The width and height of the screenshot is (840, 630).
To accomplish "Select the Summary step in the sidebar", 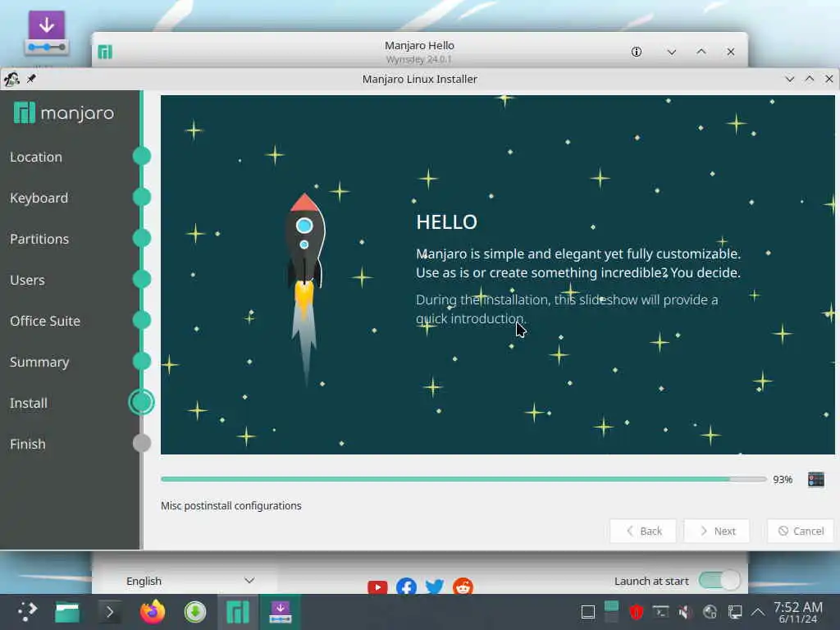I will pos(39,362).
